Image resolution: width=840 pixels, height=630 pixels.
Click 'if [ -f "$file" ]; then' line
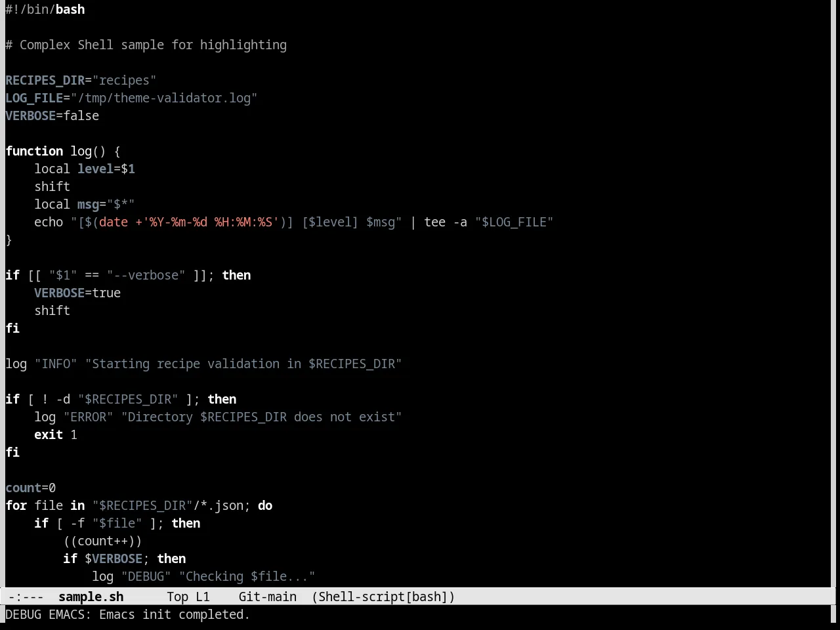(x=117, y=523)
